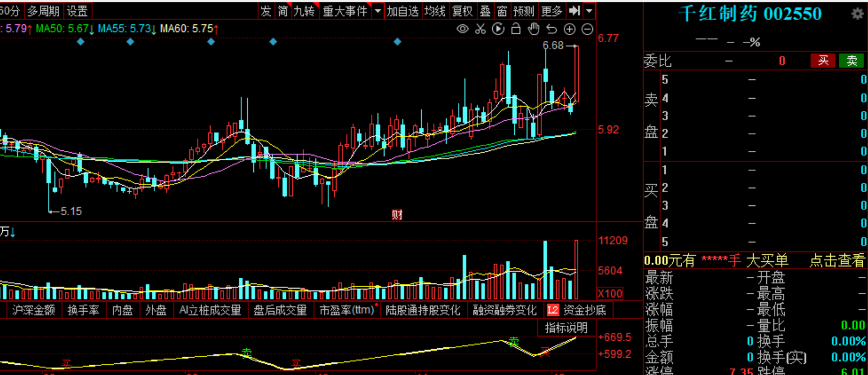The width and height of the screenshot is (868, 375).
Task: Click the skip-to-end arrow icon in toolbar
Action: (x=574, y=11)
